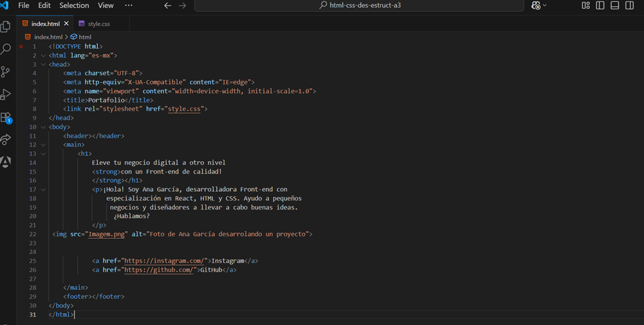The height and width of the screenshot is (325, 644).
Task: Open the Angular icon in activity bar
Action: (5, 162)
